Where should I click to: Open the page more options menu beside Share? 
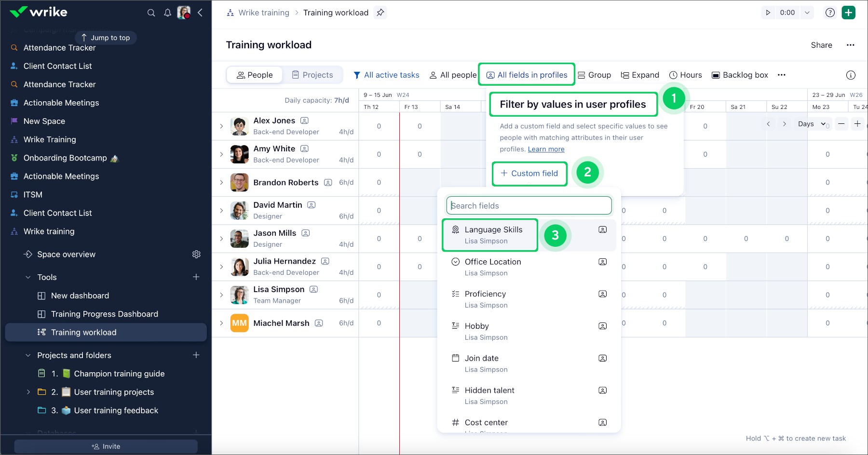click(x=850, y=45)
